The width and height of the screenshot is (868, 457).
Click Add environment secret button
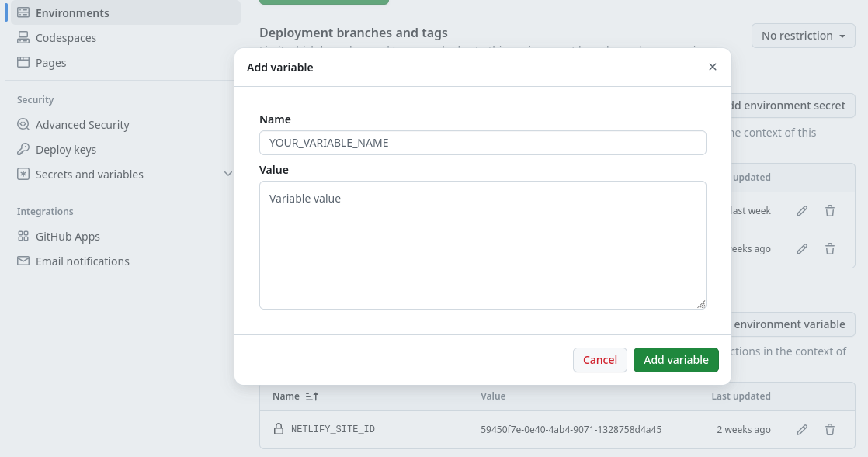point(793,105)
